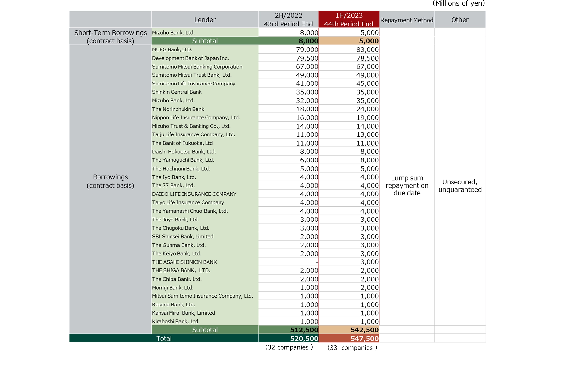The image size is (588, 366).
Task: Select the 1H/2023 44th Period End header
Action: click(349, 20)
